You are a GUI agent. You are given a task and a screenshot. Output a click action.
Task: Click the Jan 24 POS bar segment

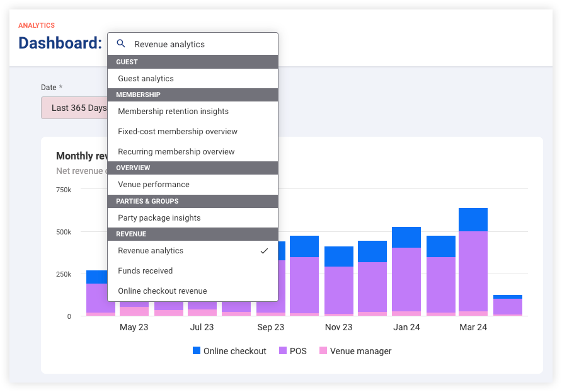pos(406,279)
